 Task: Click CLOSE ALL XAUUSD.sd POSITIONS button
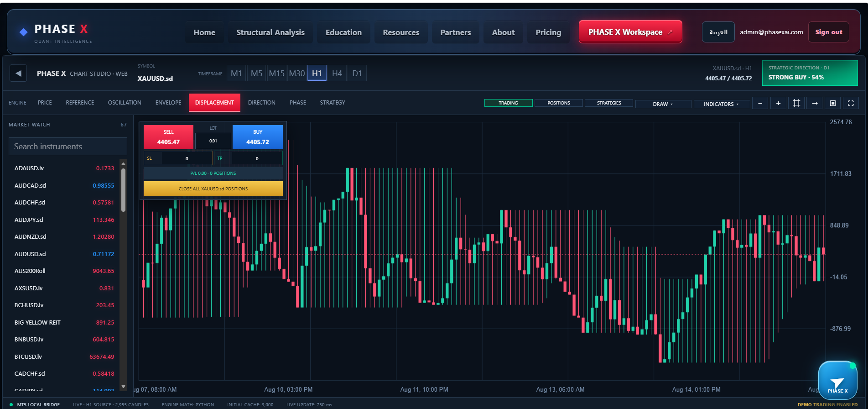(213, 189)
